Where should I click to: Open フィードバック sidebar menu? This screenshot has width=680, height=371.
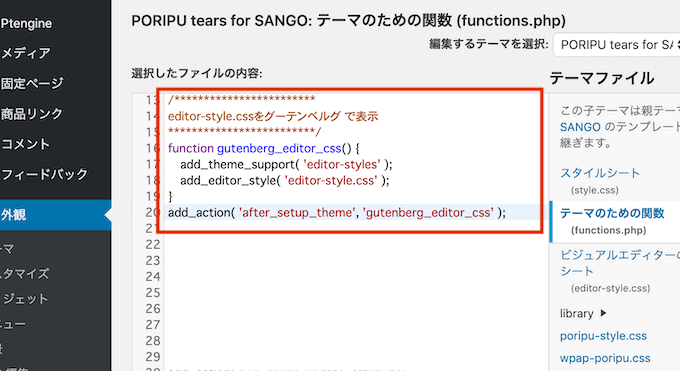(44, 174)
